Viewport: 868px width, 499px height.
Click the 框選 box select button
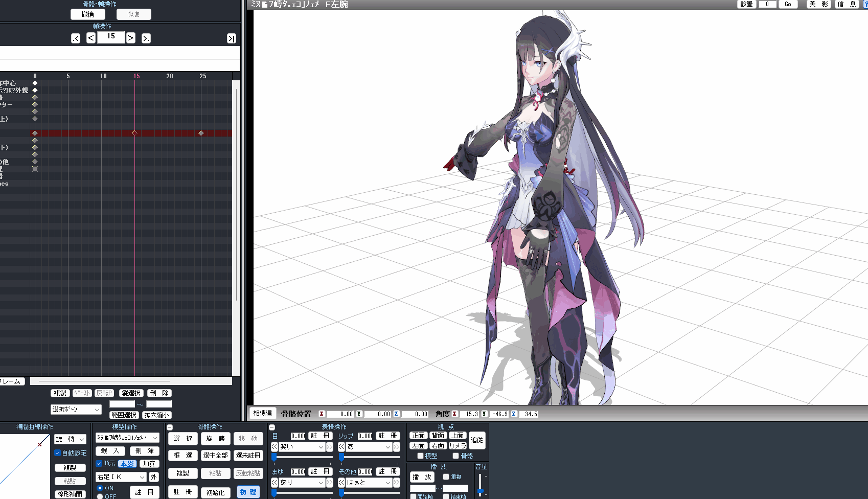[183, 456]
